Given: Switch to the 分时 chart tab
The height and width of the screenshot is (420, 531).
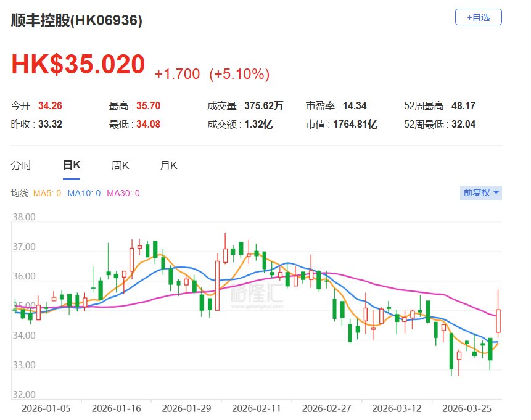Looking at the screenshot, I should click(x=21, y=165).
